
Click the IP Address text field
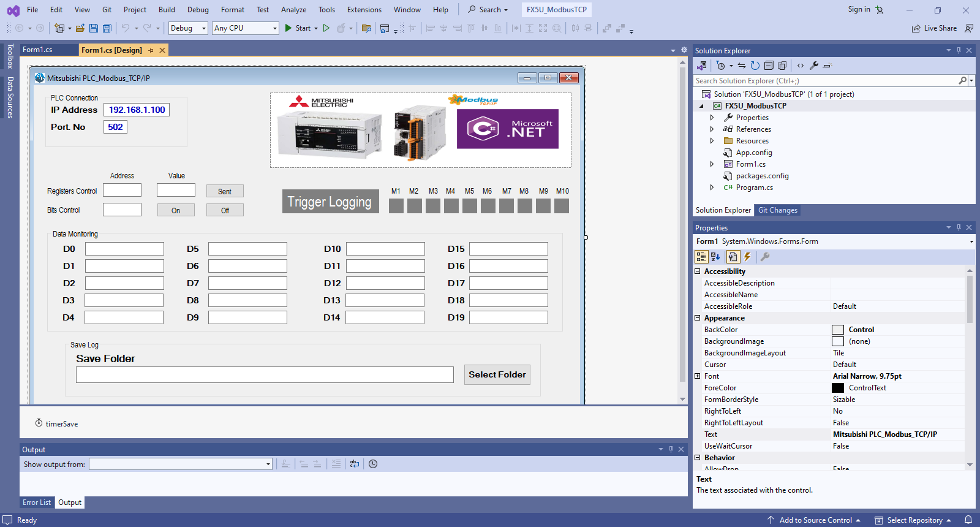pyautogui.click(x=137, y=110)
